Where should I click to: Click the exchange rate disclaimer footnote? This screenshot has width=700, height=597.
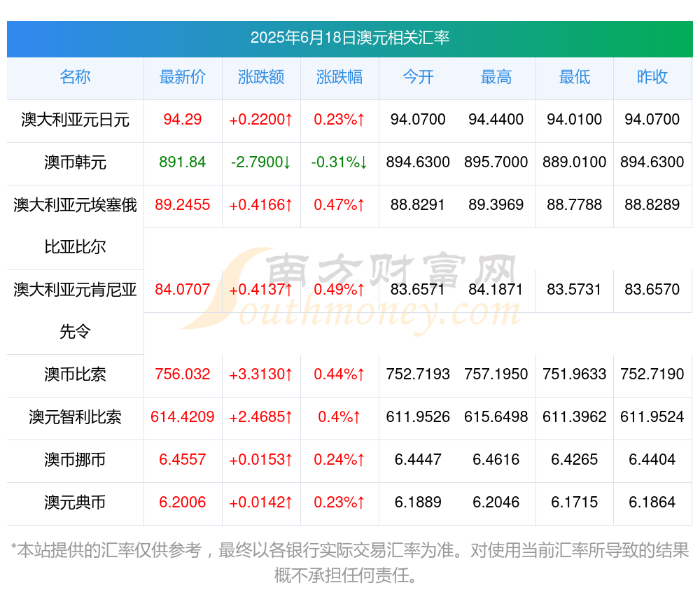point(349,563)
